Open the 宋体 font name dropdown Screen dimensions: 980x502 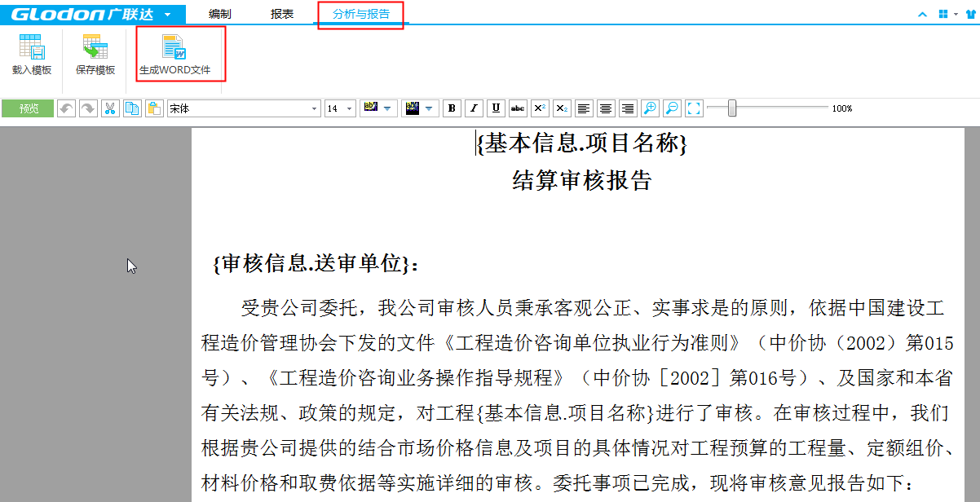point(315,108)
